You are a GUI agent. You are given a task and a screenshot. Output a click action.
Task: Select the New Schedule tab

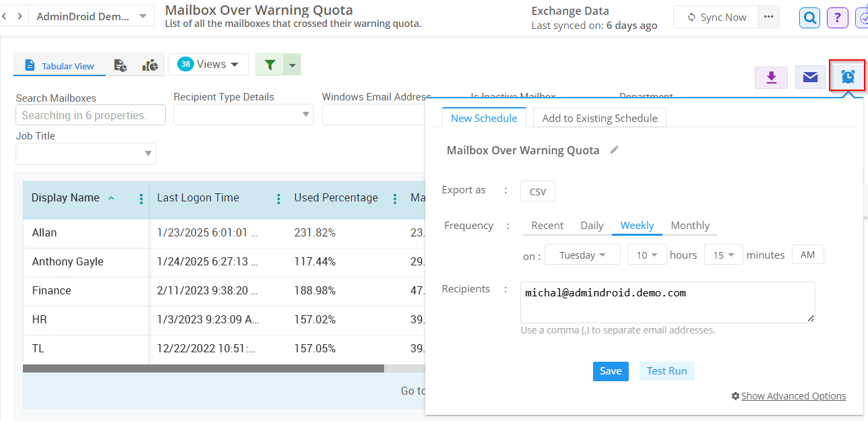click(484, 117)
